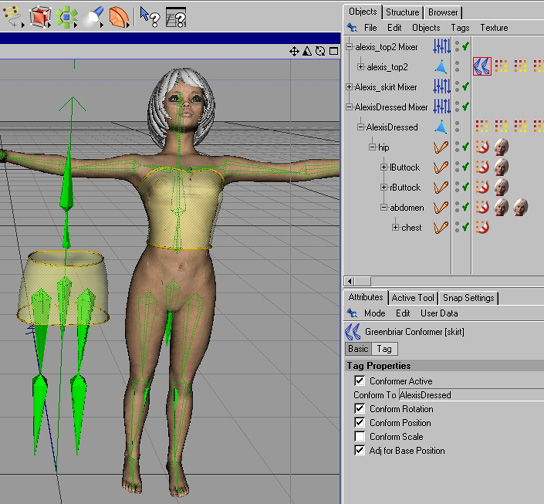Click the green array/modeling objects icon

pyautogui.click(x=67, y=17)
